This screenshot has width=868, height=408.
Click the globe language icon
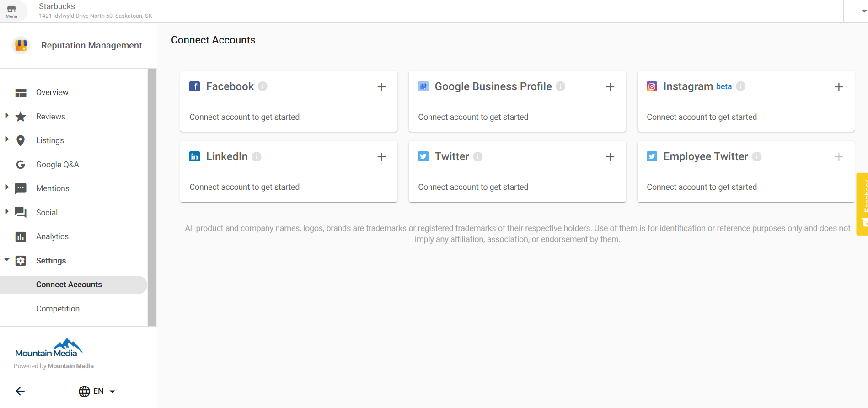(84, 392)
